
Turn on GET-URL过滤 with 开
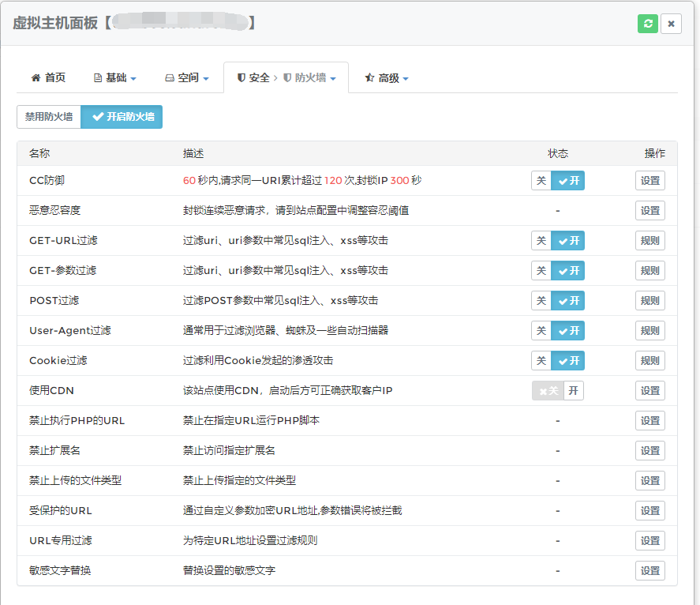pos(568,240)
